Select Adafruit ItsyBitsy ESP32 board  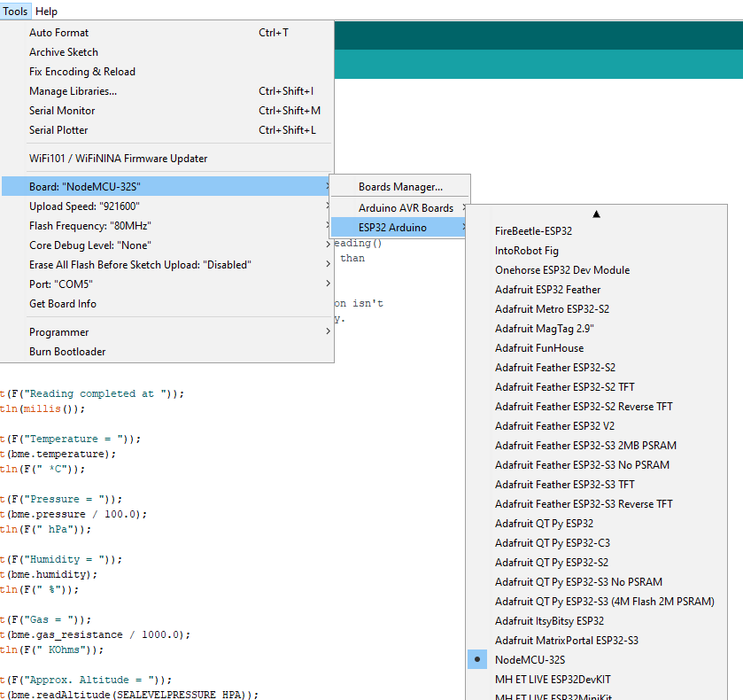(597, 621)
